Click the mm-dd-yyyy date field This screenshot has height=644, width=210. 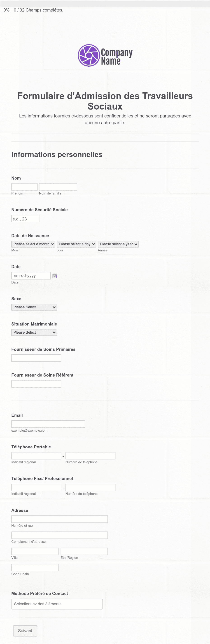pyautogui.click(x=31, y=276)
